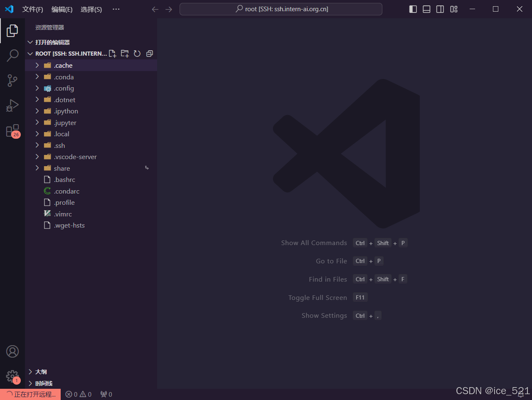Open the Manage gear icon
The height and width of the screenshot is (400, 532).
12,377
